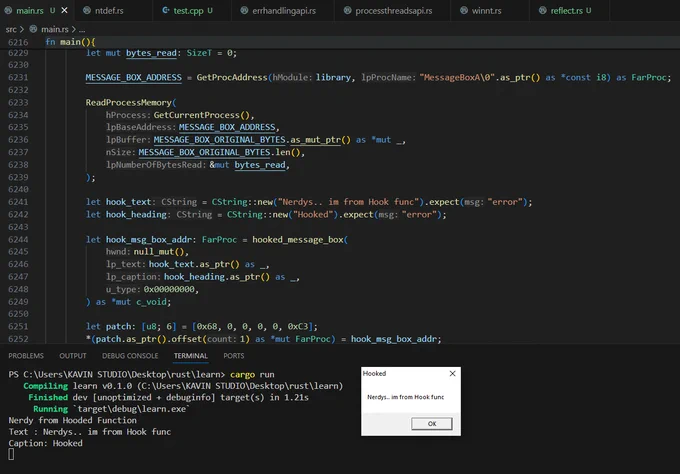Click 'hooked_message_box(' on line 6244
The height and width of the screenshot is (474, 680).
(x=300, y=239)
